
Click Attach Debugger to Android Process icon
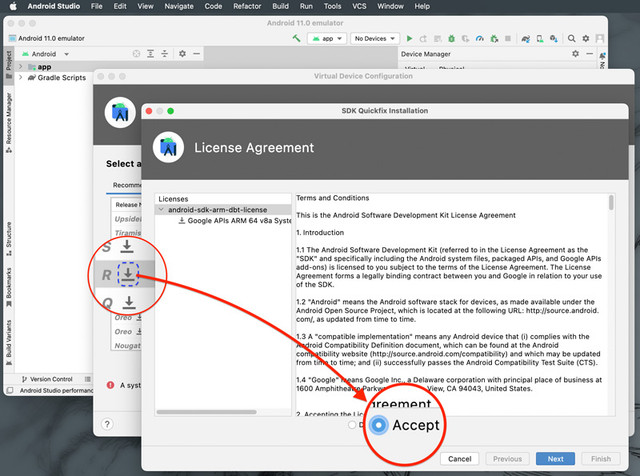click(494, 38)
